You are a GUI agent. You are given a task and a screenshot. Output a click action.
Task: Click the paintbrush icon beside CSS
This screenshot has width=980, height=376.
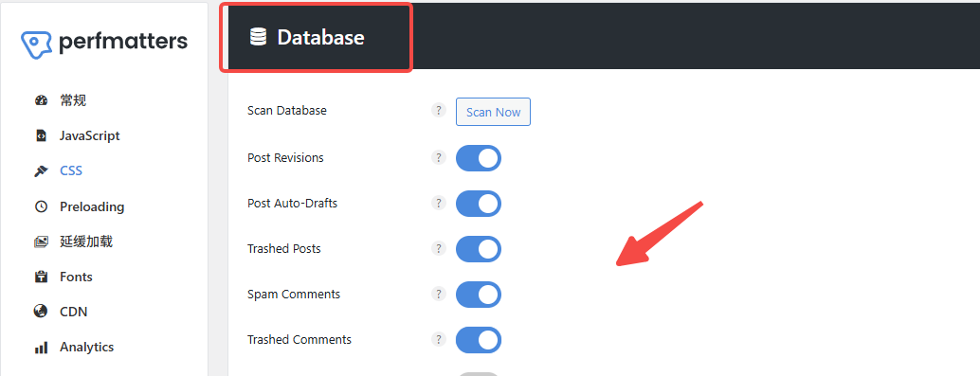42,171
